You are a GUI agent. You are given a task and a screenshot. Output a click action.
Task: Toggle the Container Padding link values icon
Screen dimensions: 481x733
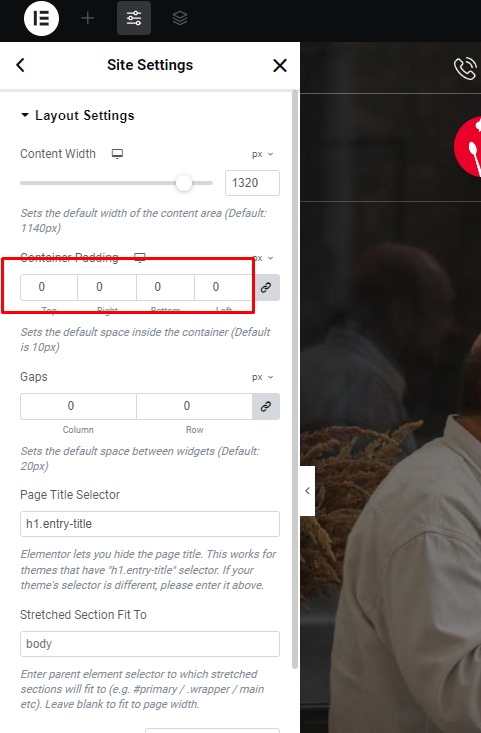click(x=266, y=287)
